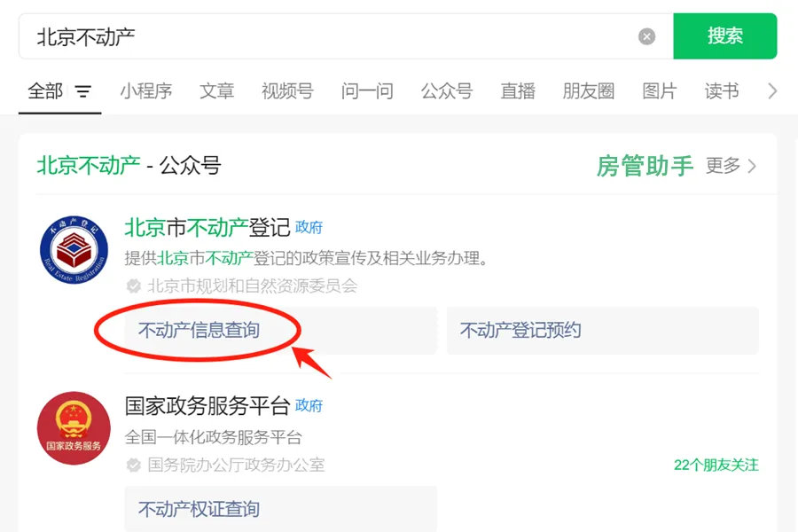Open the 北京市不动产登记 account title

click(207, 227)
